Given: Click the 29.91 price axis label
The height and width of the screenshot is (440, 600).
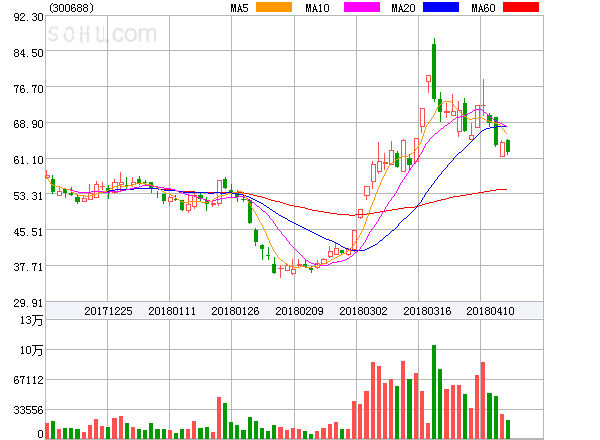Looking at the screenshot, I should (28, 303).
